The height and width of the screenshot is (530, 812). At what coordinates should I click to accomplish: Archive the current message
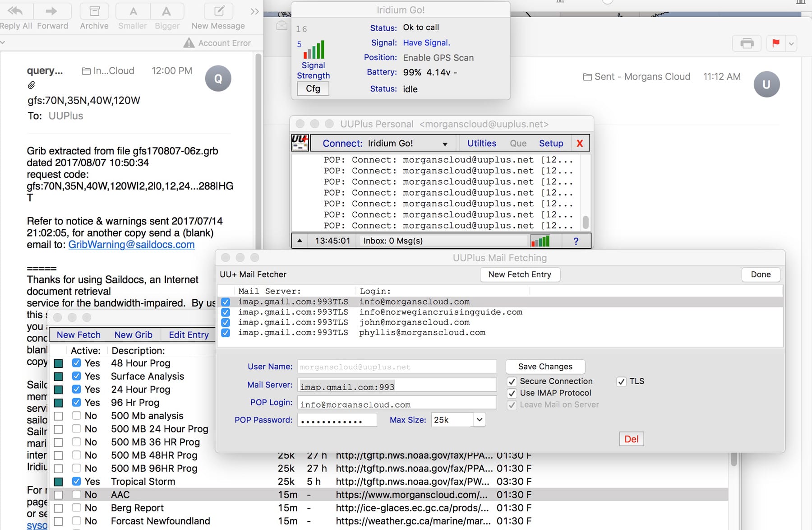tap(94, 11)
